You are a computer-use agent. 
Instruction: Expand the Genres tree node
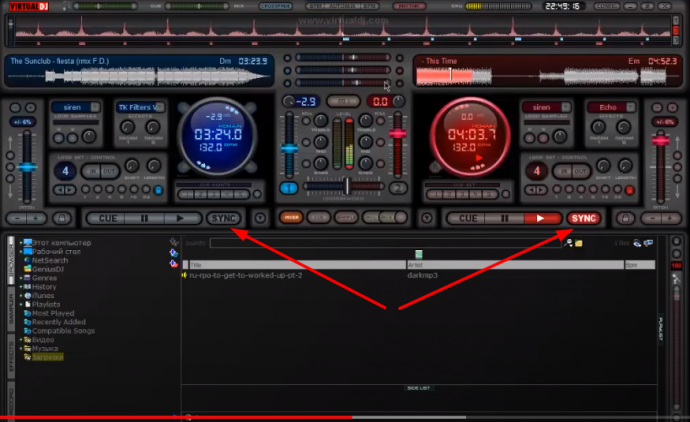coord(21,278)
